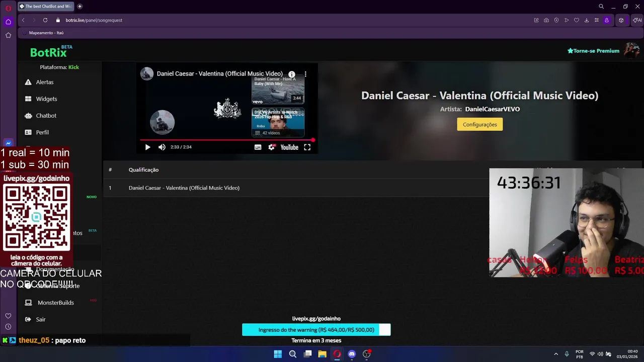Open Windows taskbar search
644x362 pixels.
point(292,354)
